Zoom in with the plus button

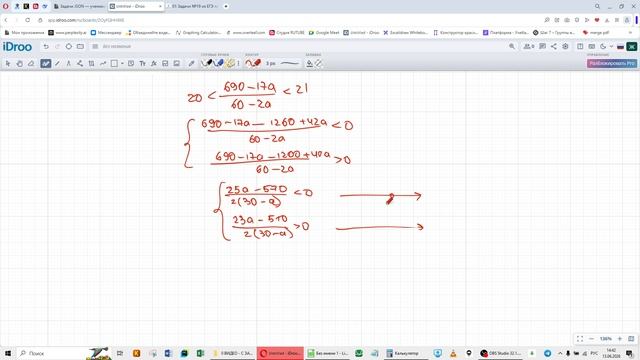tap(620, 339)
